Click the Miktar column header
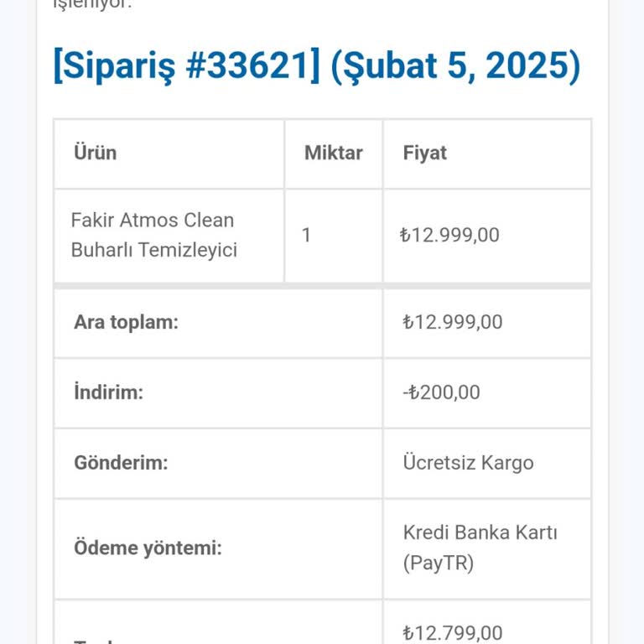This screenshot has width=644, height=644. point(333,153)
